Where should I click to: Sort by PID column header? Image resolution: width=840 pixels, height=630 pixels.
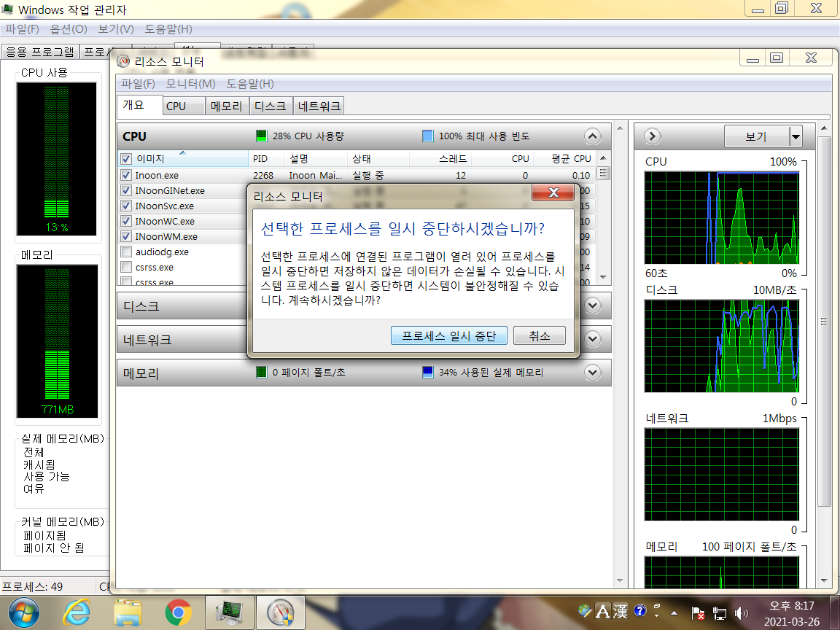266,158
